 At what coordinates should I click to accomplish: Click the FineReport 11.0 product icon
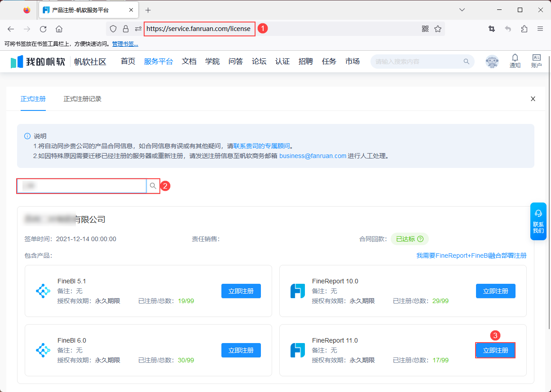(298, 350)
